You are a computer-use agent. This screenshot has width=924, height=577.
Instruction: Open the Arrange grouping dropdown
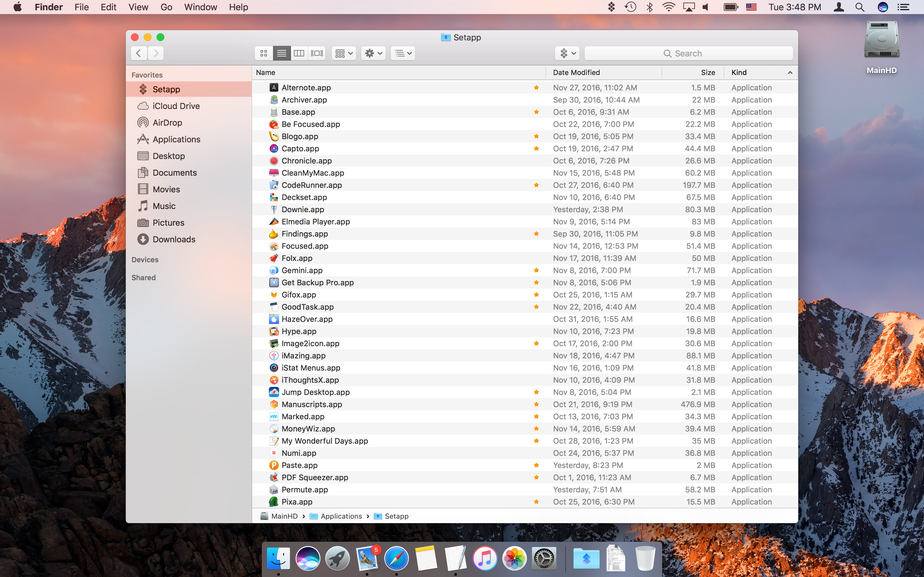click(x=344, y=54)
